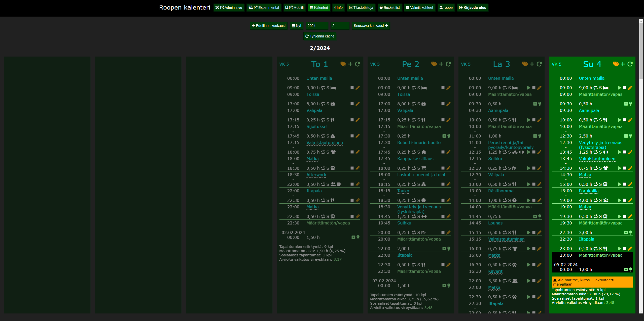This screenshot has height=321, width=644.
Task: Add new event to To 1 with plus icon
Action: (350, 64)
